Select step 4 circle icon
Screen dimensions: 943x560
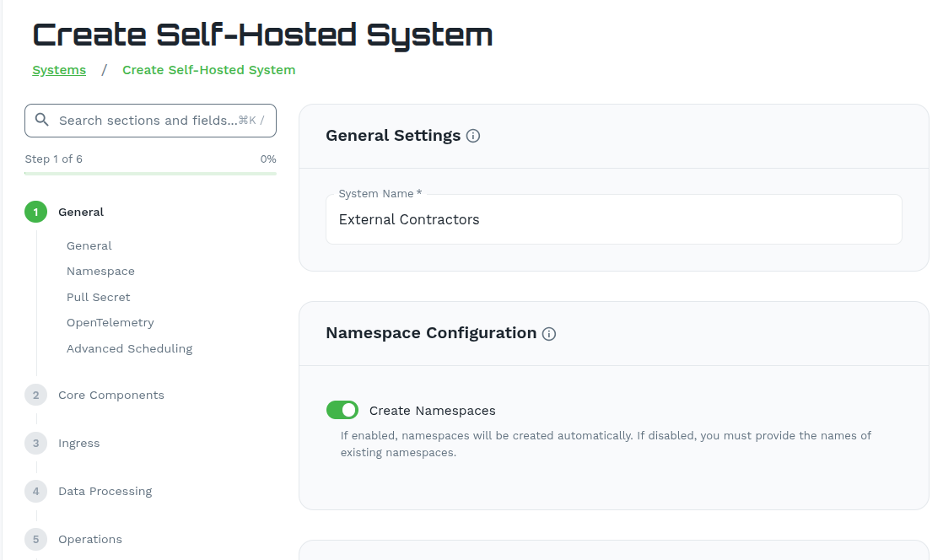36,492
